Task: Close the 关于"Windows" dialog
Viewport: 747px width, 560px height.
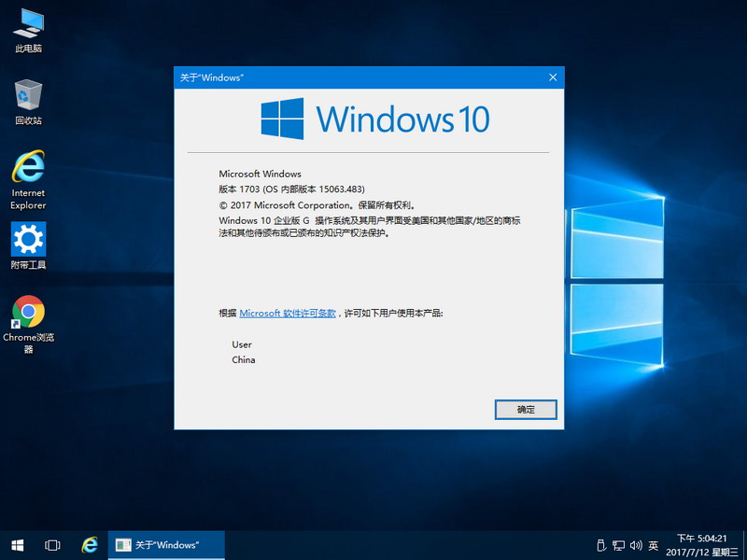Action: pos(553,77)
